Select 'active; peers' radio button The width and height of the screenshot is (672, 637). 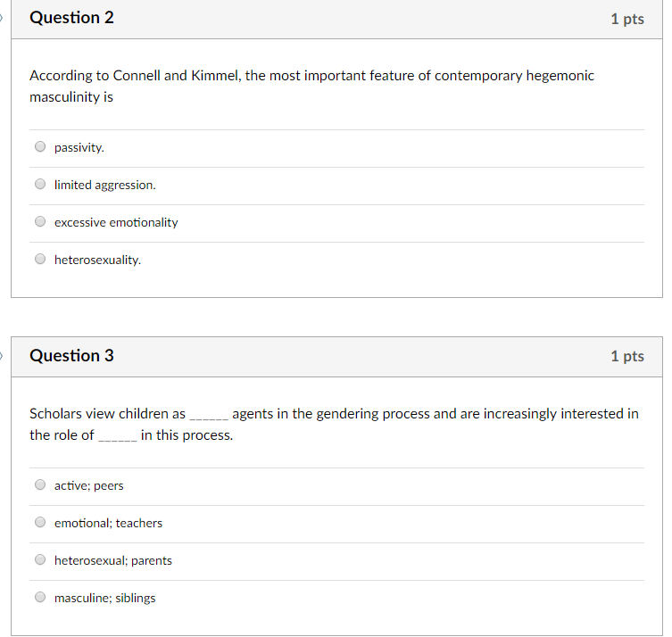(x=40, y=484)
